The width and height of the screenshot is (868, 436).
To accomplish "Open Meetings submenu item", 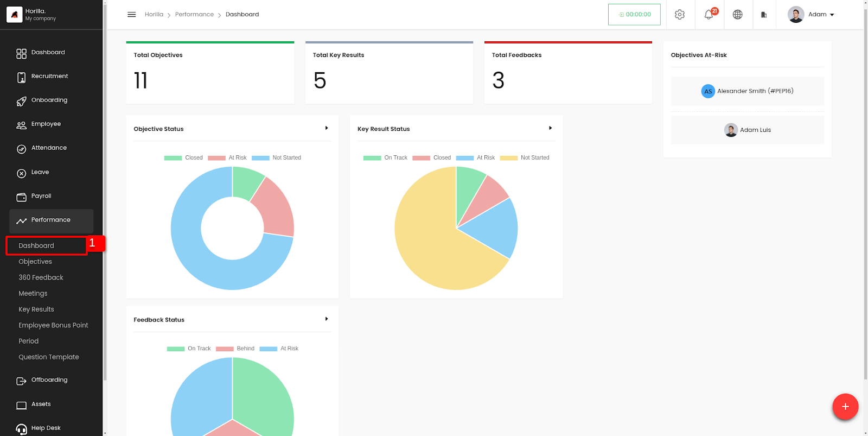I will (33, 294).
